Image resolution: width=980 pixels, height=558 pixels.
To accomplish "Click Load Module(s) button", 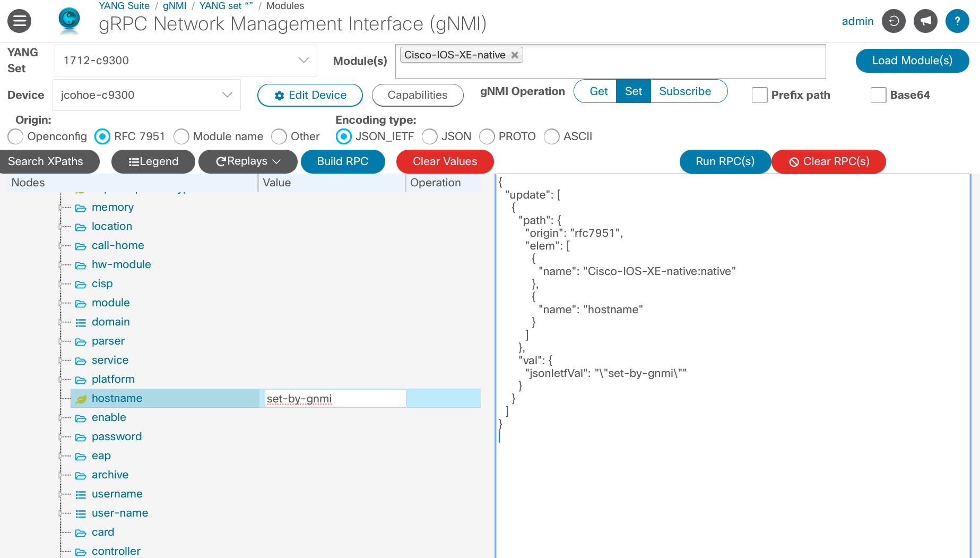I will tap(912, 61).
